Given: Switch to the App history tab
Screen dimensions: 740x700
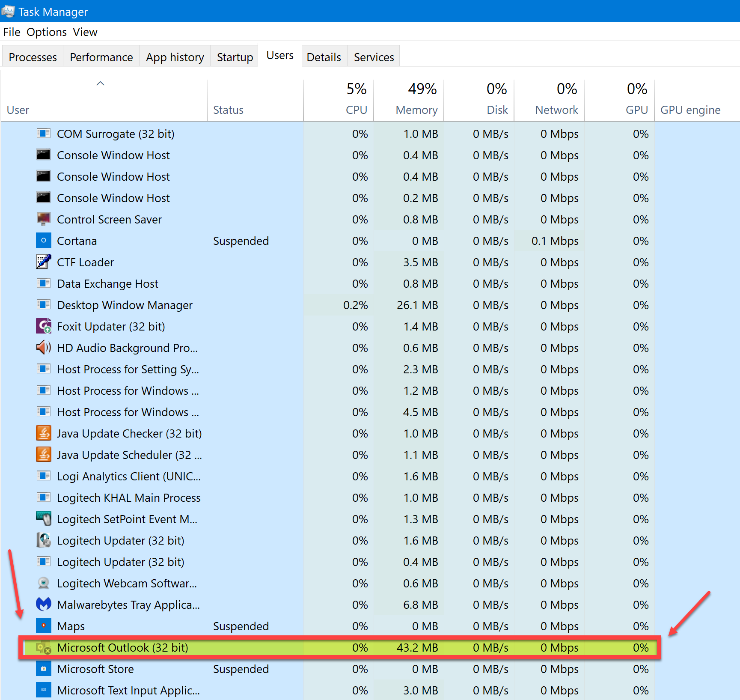Looking at the screenshot, I should tap(175, 57).
